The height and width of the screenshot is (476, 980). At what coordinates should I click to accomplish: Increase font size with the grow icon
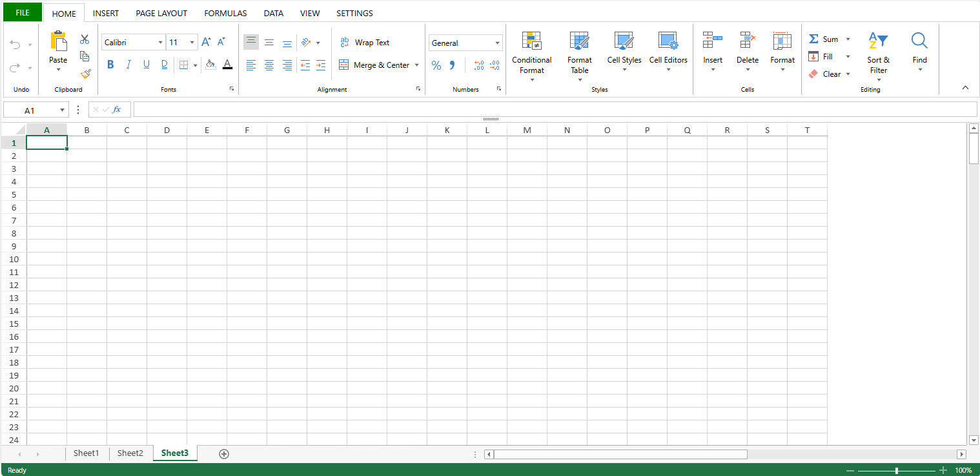206,42
